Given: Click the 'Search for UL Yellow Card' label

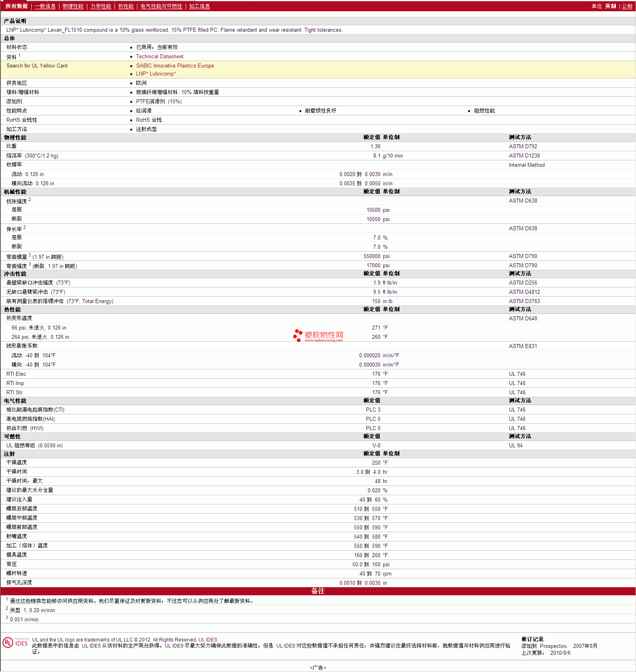Looking at the screenshot, I should [37, 66].
